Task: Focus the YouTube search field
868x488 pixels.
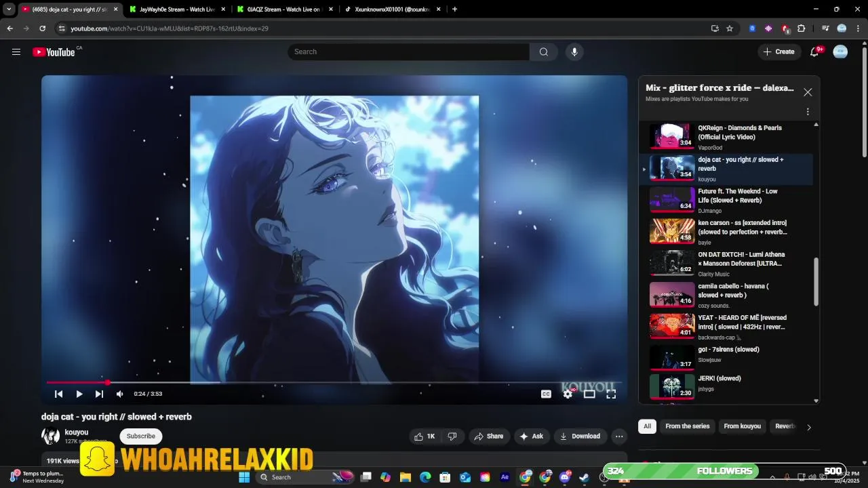Action: tap(408, 52)
